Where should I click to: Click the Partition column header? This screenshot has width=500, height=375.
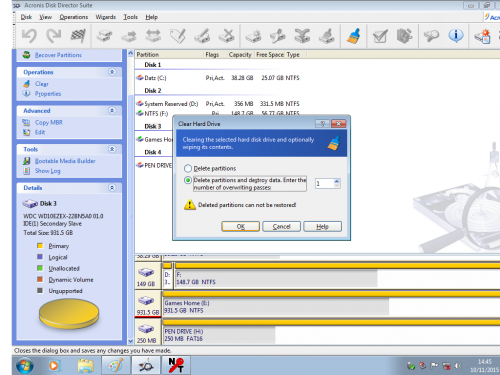pos(169,54)
